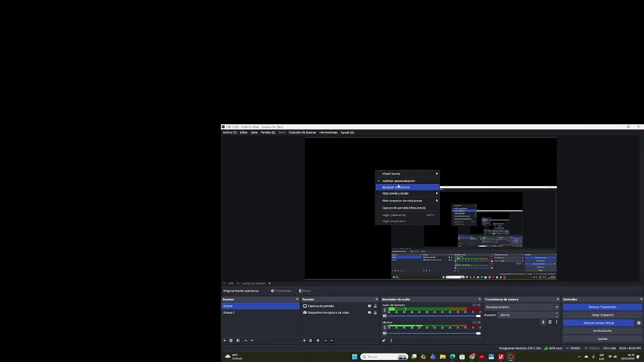Open the Ayuda menu

click(347, 132)
